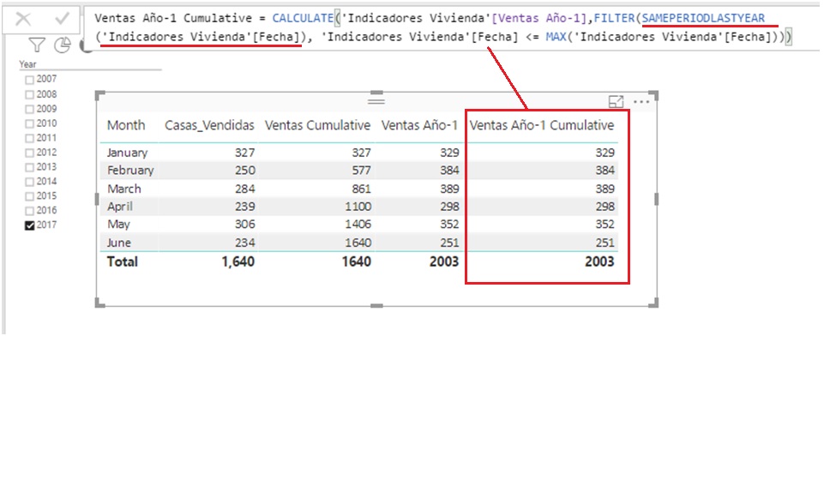Sort by the Month column header
Viewport: 836px width, 504px height.
(126, 125)
